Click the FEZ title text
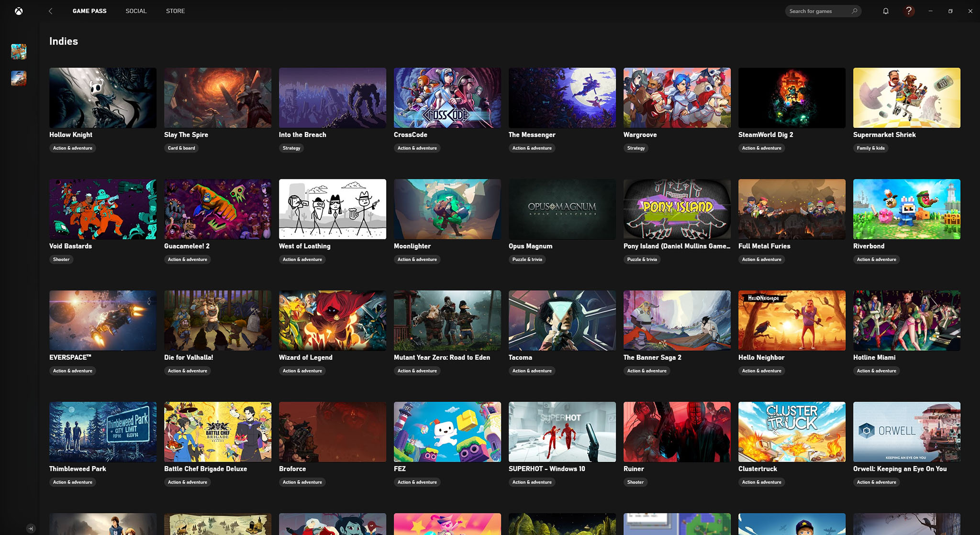Image resolution: width=980 pixels, height=535 pixels. [400, 469]
